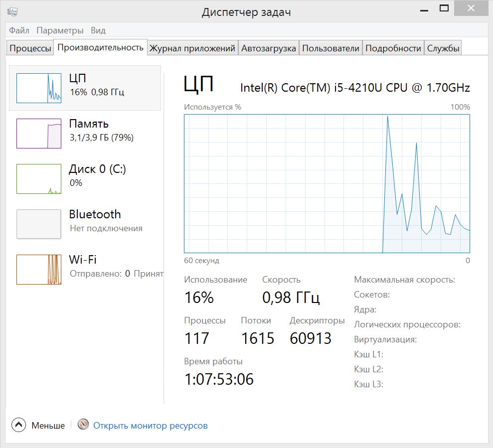This screenshot has height=448, width=493.
Task: Go to the Автозагрузка tab
Action: coord(269,48)
